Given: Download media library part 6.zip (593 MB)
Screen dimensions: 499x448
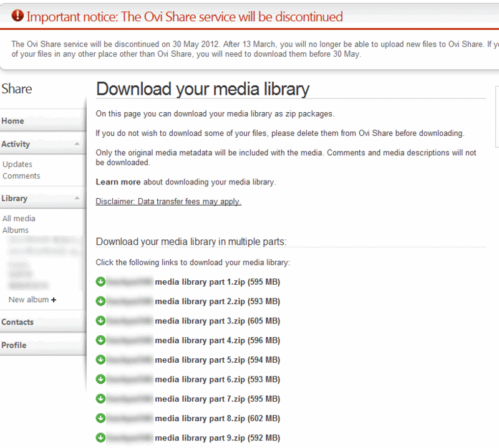Looking at the screenshot, I should (x=217, y=379).
